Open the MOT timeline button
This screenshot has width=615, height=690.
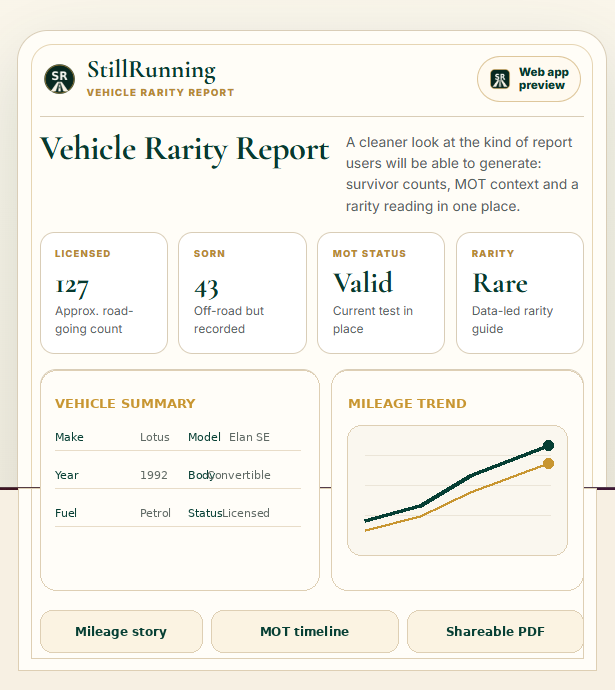(x=304, y=631)
